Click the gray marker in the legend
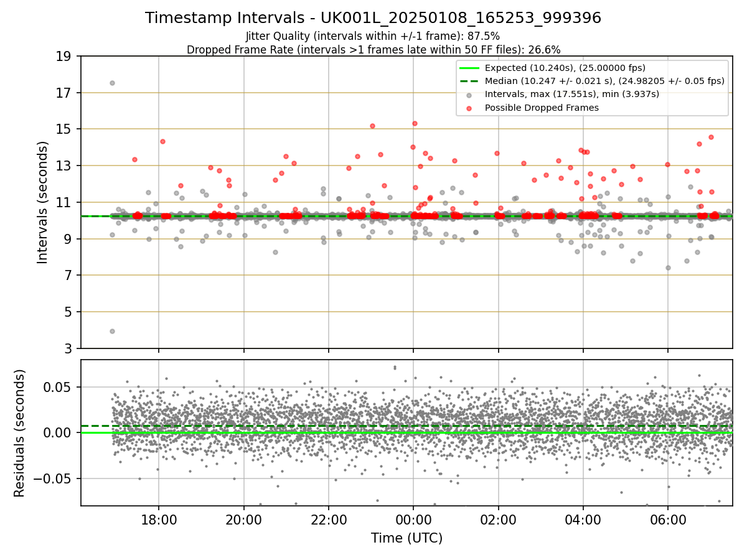747x560 pixels. coord(469,95)
